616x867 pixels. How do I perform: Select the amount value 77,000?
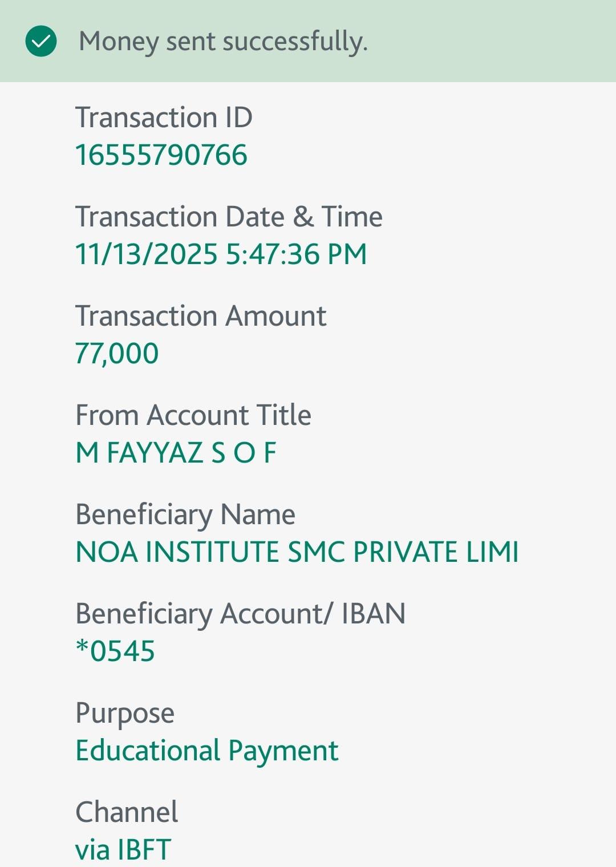(117, 354)
